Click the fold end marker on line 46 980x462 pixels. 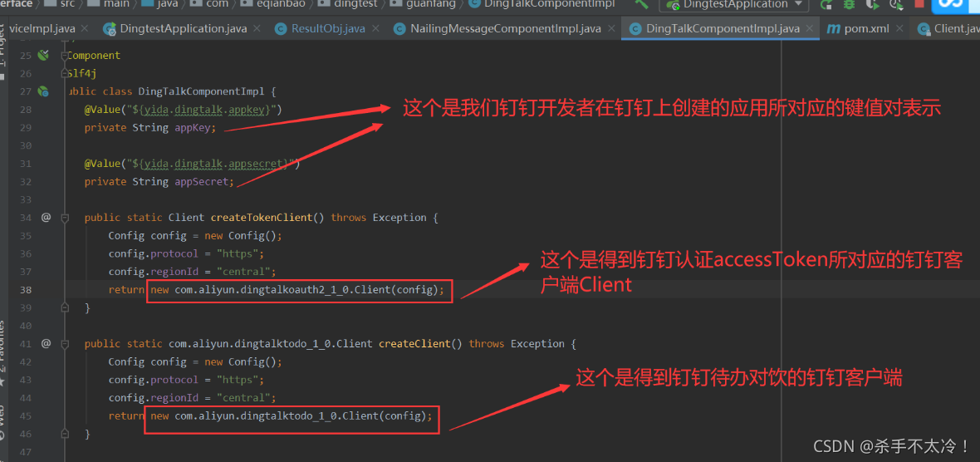tap(65, 434)
